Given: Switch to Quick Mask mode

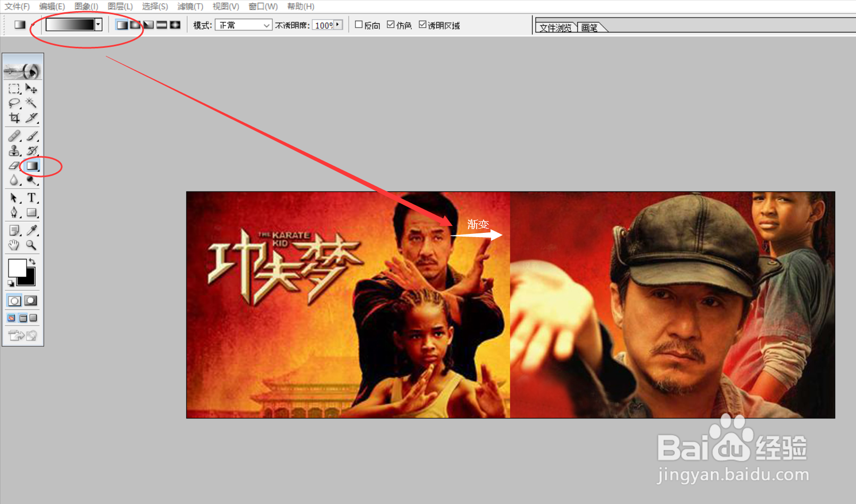Looking at the screenshot, I should tap(31, 301).
